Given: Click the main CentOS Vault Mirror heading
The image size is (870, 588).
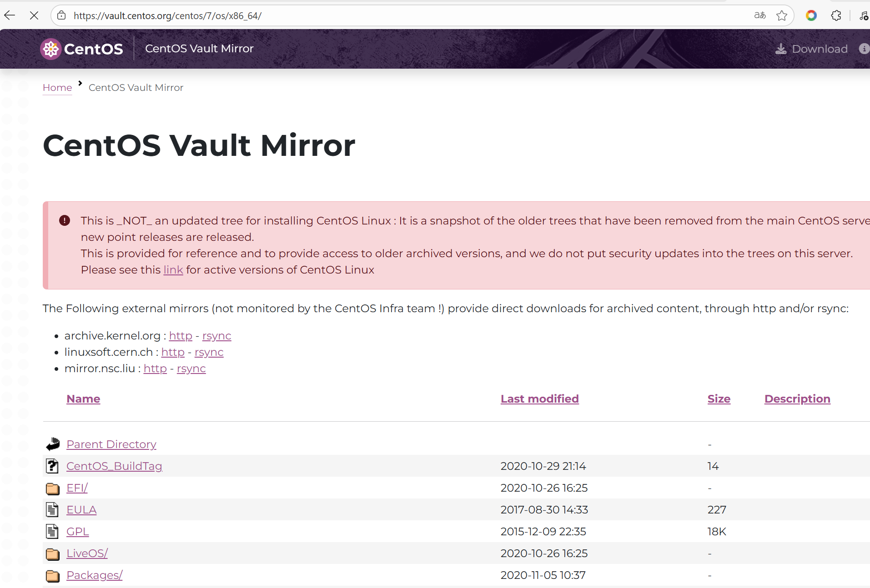Looking at the screenshot, I should tap(199, 145).
